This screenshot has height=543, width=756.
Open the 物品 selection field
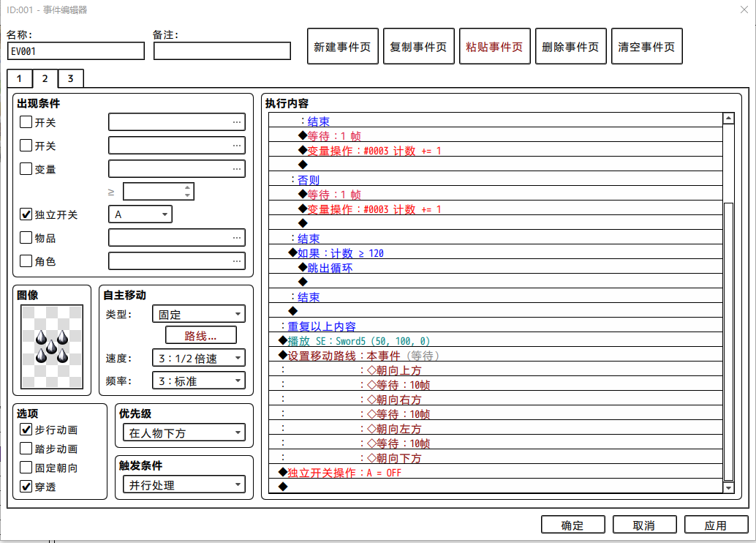[177, 238]
